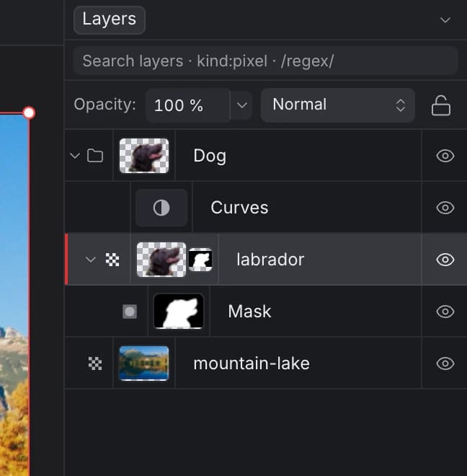
Task: Open the opacity dropdown arrow
Action: [242, 105]
